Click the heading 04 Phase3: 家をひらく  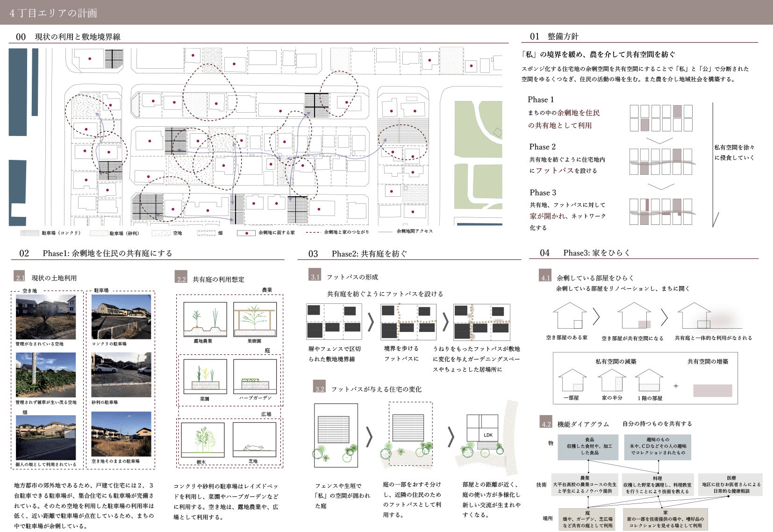tap(585, 252)
